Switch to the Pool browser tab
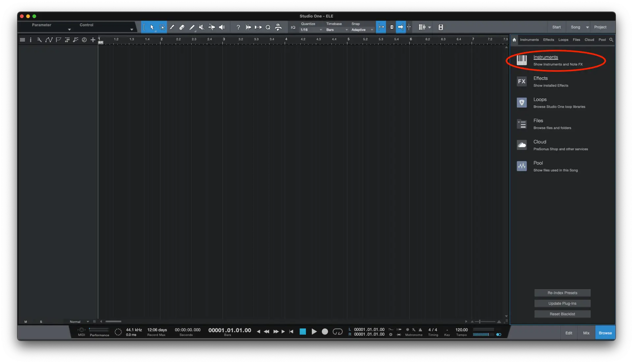The image size is (633, 364). pyautogui.click(x=602, y=40)
